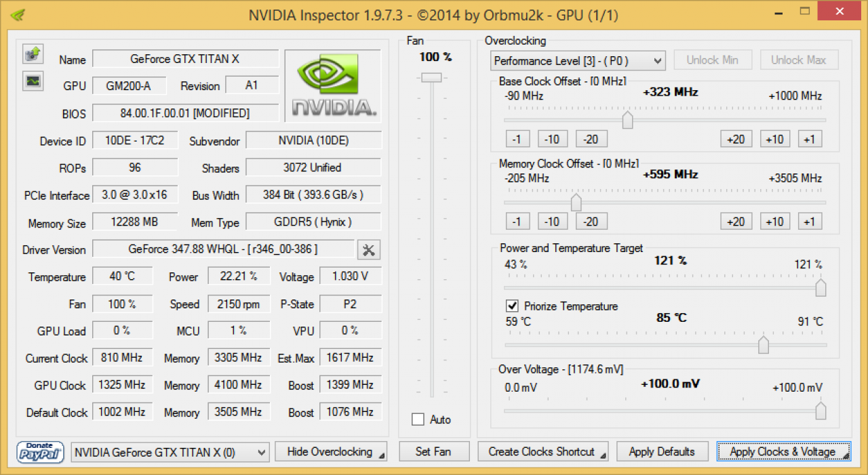Click Create Clocks Shortcut button
Image resolution: width=868 pixels, height=475 pixels.
(543, 452)
